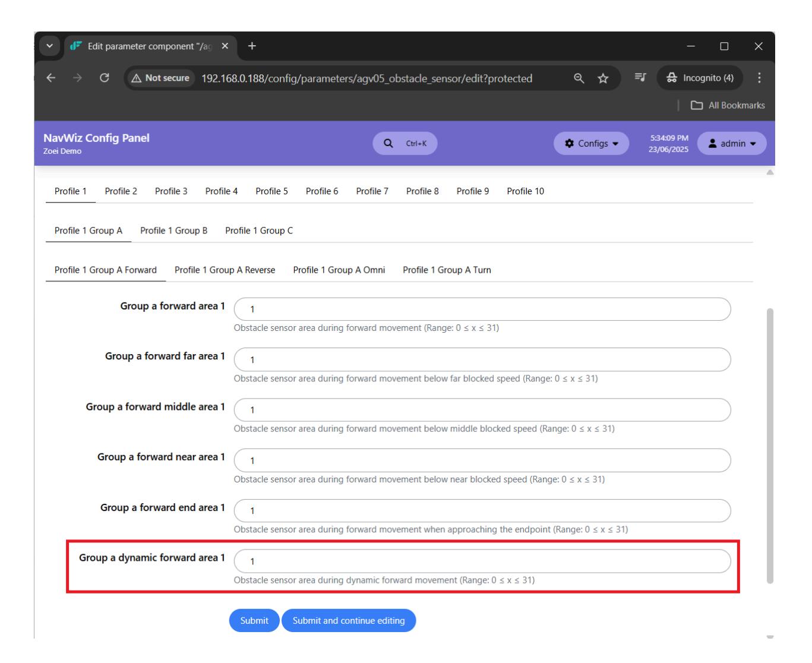Switch to the Profile 4 tab
This screenshot has height=663, width=812.
(x=222, y=191)
